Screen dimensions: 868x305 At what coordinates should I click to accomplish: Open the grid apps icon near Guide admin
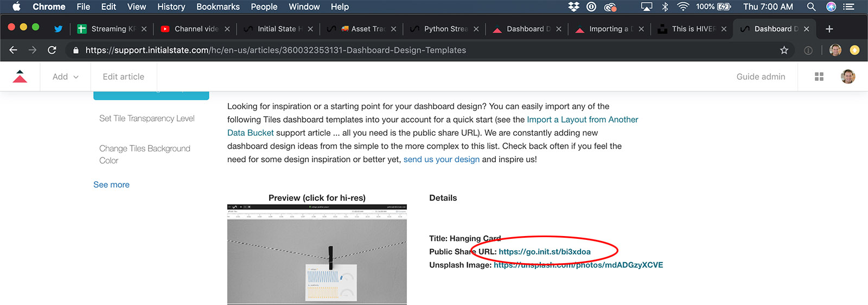[x=819, y=77]
